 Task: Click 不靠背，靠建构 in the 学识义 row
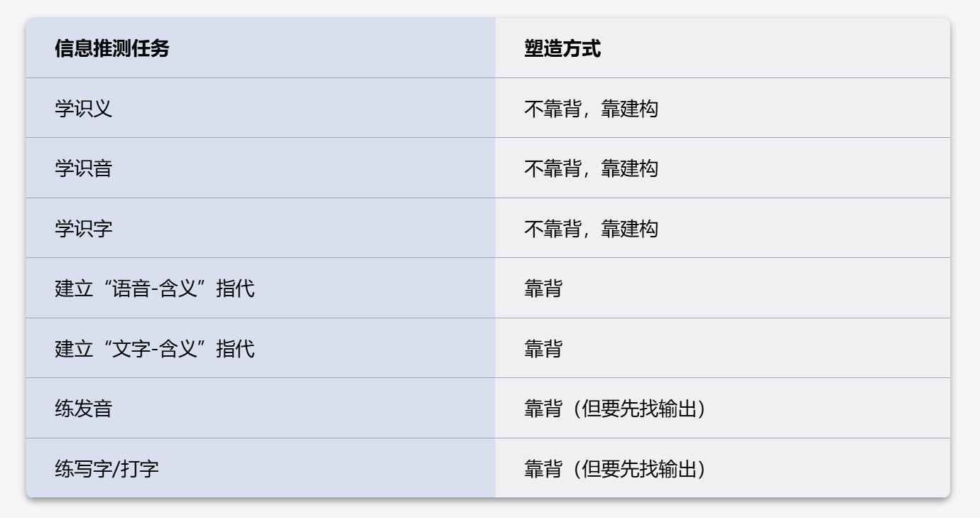click(591, 109)
